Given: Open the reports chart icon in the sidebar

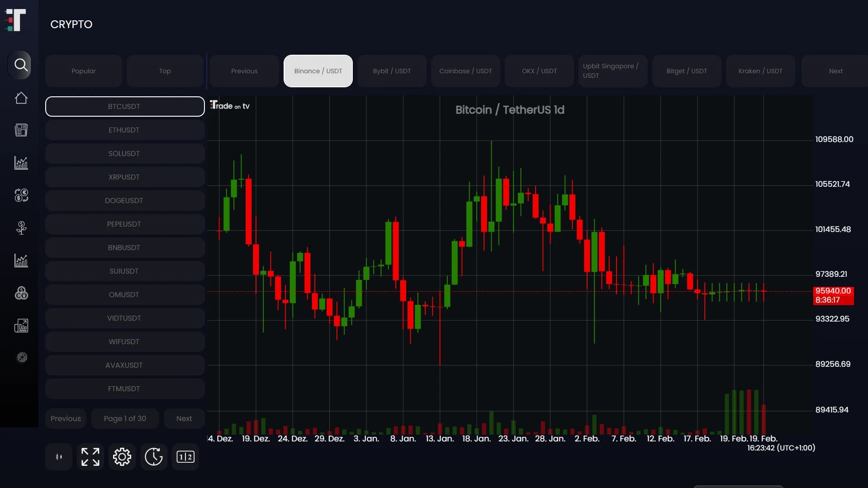Looking at the screenshot, I should (x=21, y=325).
